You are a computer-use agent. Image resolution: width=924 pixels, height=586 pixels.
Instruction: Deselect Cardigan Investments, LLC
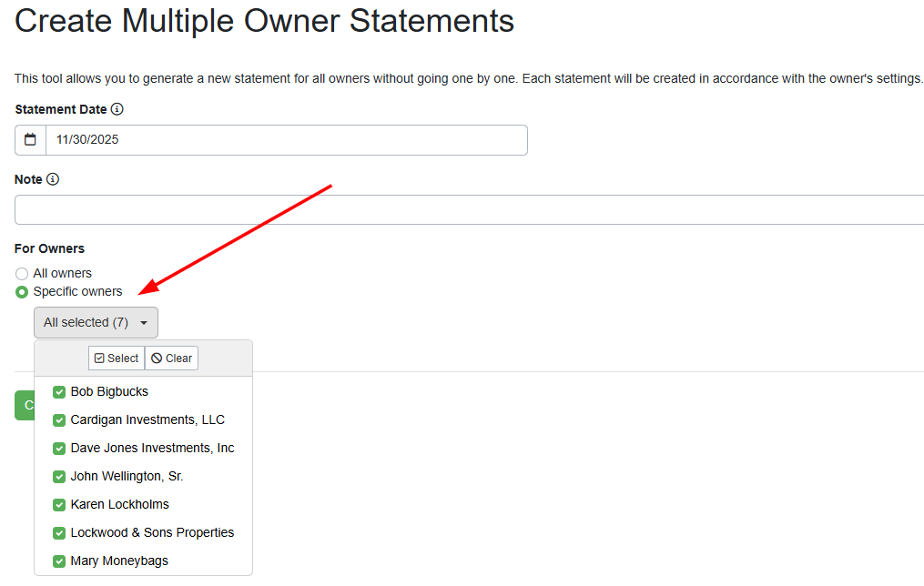point(58,419)
